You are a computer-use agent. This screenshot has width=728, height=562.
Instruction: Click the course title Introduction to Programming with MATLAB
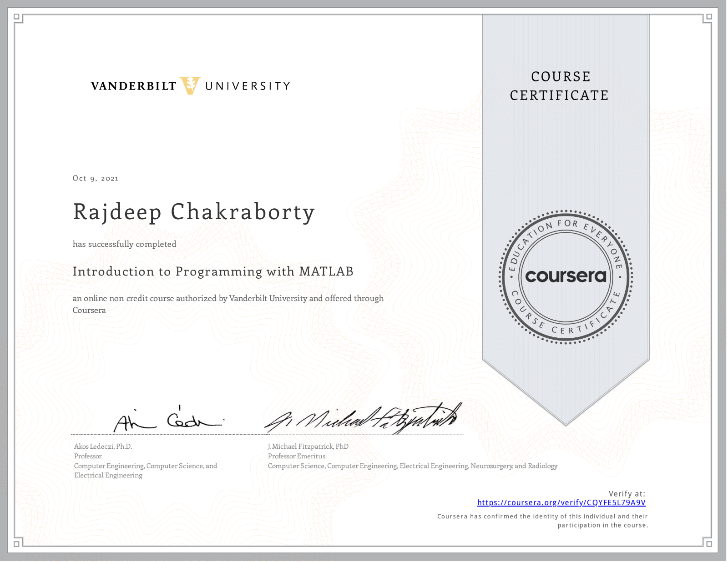[213, 271]
